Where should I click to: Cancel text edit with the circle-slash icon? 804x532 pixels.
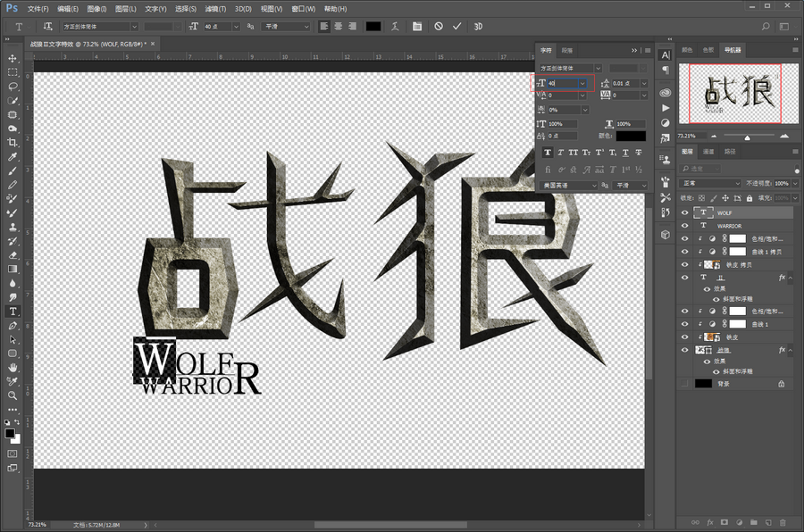(439, 27)
